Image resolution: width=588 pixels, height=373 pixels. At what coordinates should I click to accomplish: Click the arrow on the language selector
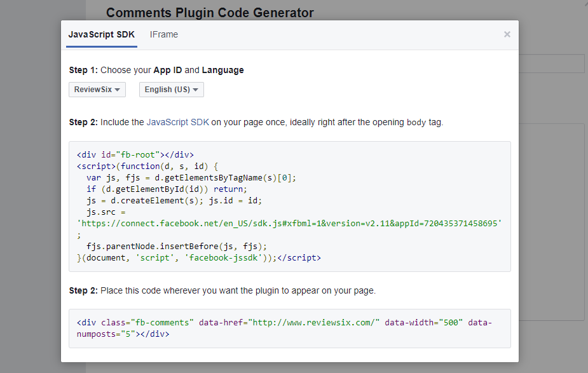pyautogui.click(x=195, y=89)
